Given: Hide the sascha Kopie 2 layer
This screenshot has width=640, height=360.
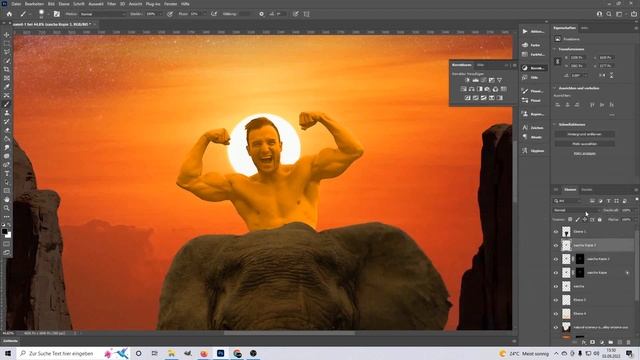Looking at the screenshot, I should (x=556, y=259).
